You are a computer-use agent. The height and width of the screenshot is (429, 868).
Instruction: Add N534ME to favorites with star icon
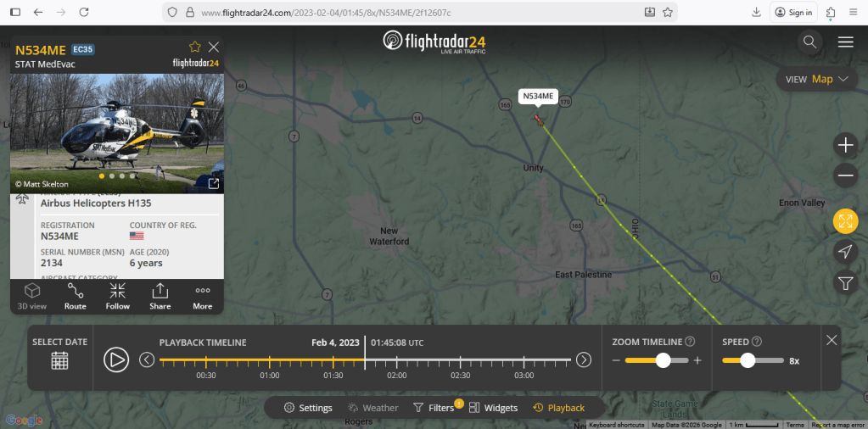[x=195, y=47]
